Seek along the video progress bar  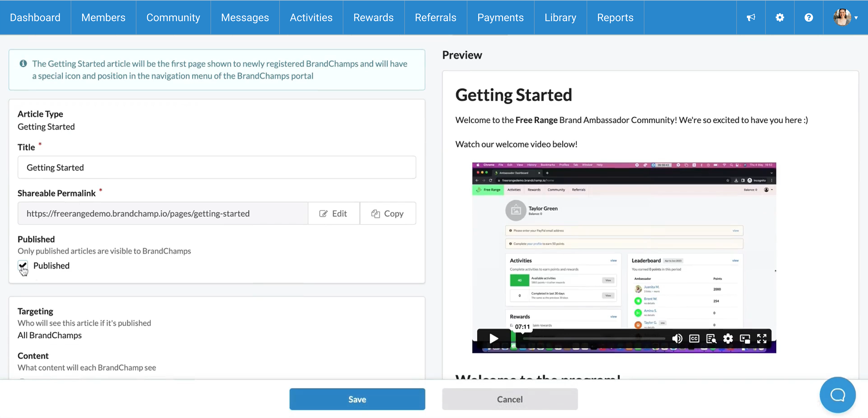coord(593,339)
